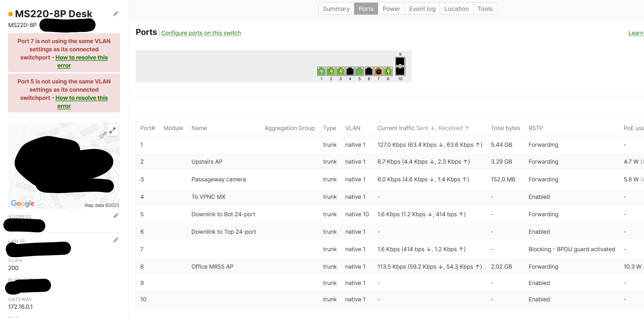This screenshot has width=644, height=318.
Task: Open the Tools tab
Action: pos(485,8)
